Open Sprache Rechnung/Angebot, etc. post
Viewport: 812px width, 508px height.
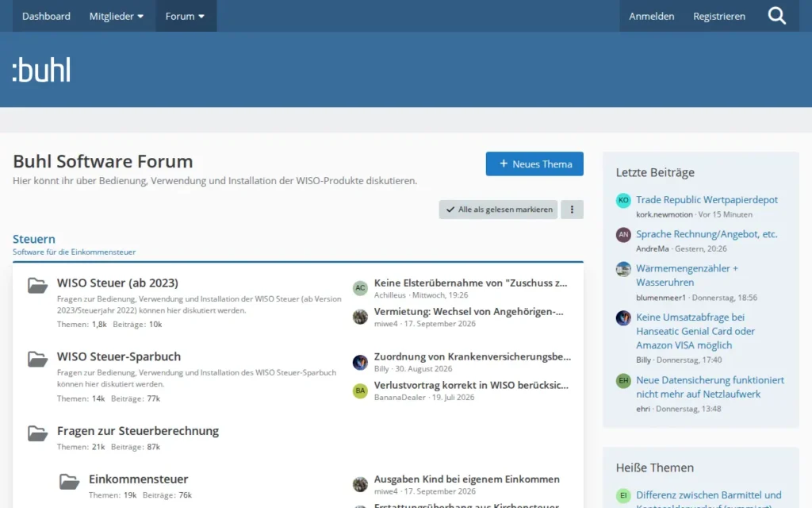tap(707, 234)
